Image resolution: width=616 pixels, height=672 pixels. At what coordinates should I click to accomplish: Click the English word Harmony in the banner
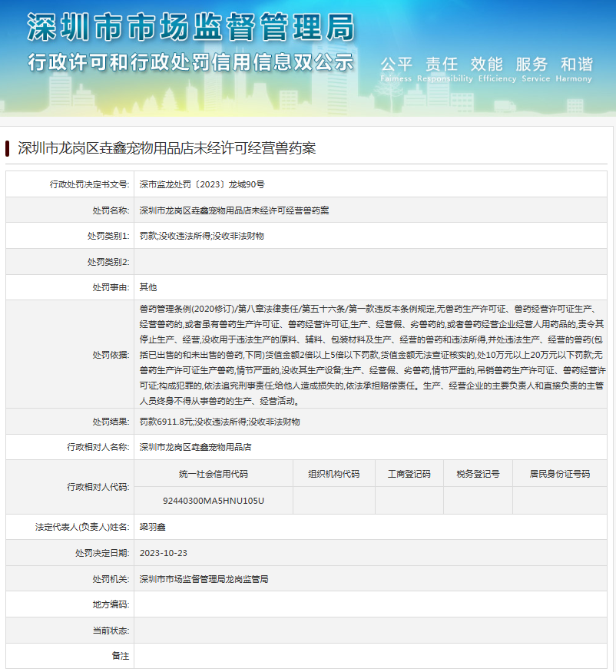(574, 79)
